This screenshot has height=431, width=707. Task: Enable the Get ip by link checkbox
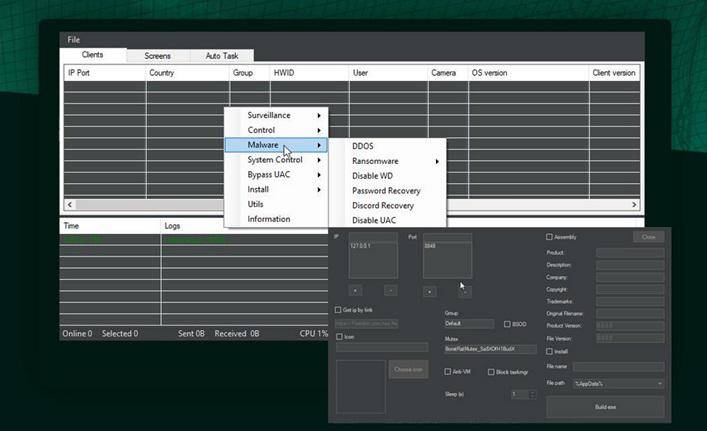pyautogui.click(x=338, y=310)
